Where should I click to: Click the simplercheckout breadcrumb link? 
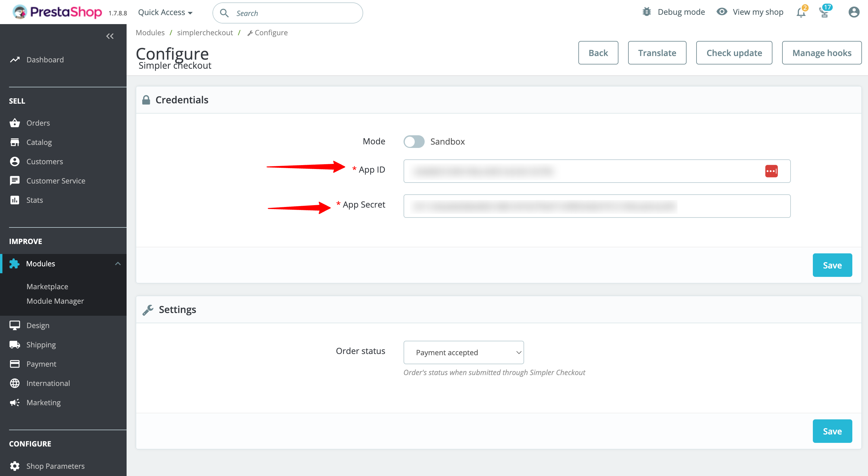[205, 33]
